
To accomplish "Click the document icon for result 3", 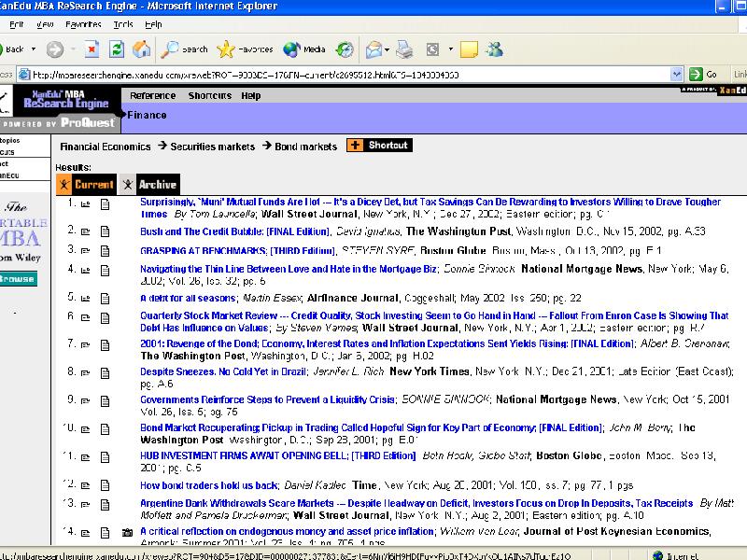I will click(x=105, y=251).
